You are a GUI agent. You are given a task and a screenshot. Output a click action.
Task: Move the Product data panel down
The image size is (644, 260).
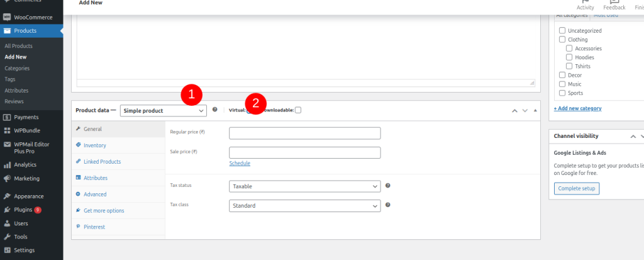pyautogui.click(x=525, y=110)
